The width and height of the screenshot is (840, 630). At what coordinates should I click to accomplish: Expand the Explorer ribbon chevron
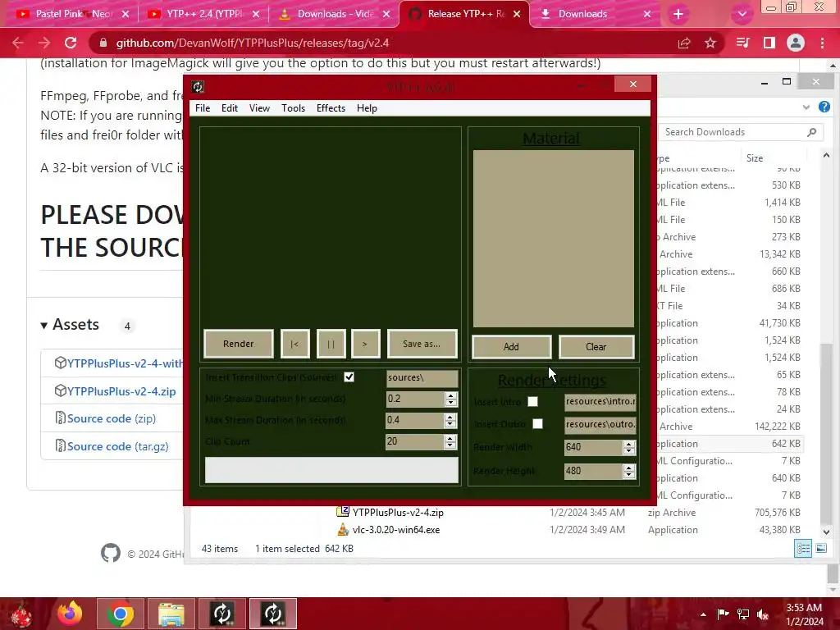[x=806, y=107]
